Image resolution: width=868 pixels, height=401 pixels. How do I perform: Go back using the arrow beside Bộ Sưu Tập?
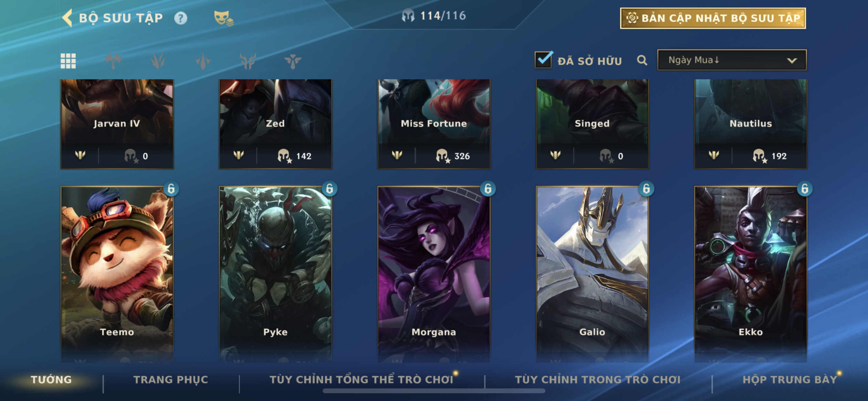pyautogui.click(x=67, y=18)
